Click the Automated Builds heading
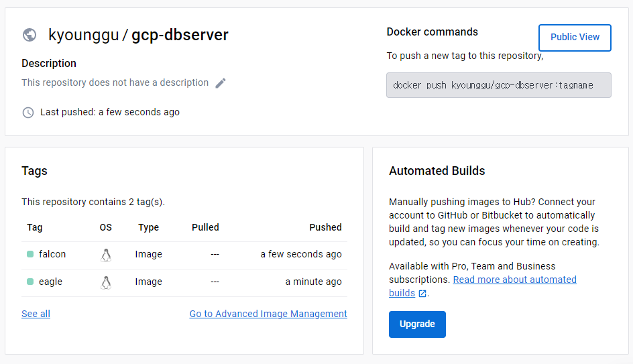 (x=437, y=171)
